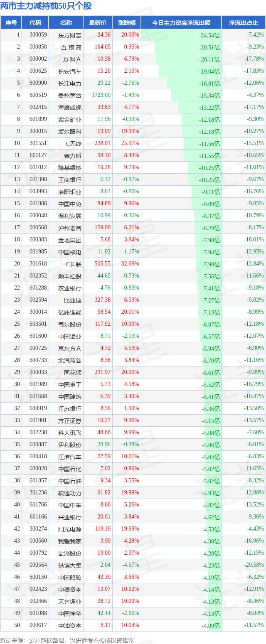Click the stock name 工商银行
Screen dimensions: 266x644
point(70,179)
